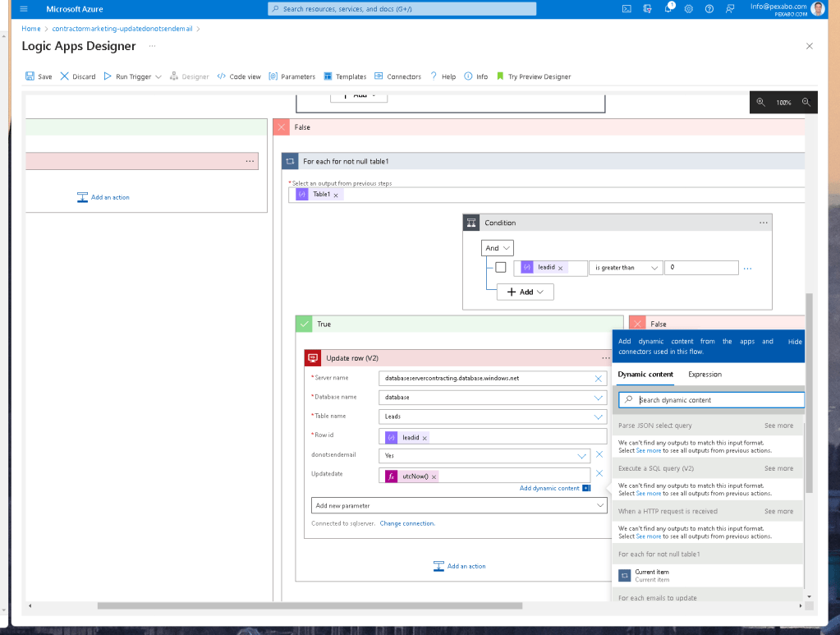Viewport: 840px width, 635px height.
Task: Open ellipsis menu on the condition row
Action: pyautogui.click(x=748, y=268)
